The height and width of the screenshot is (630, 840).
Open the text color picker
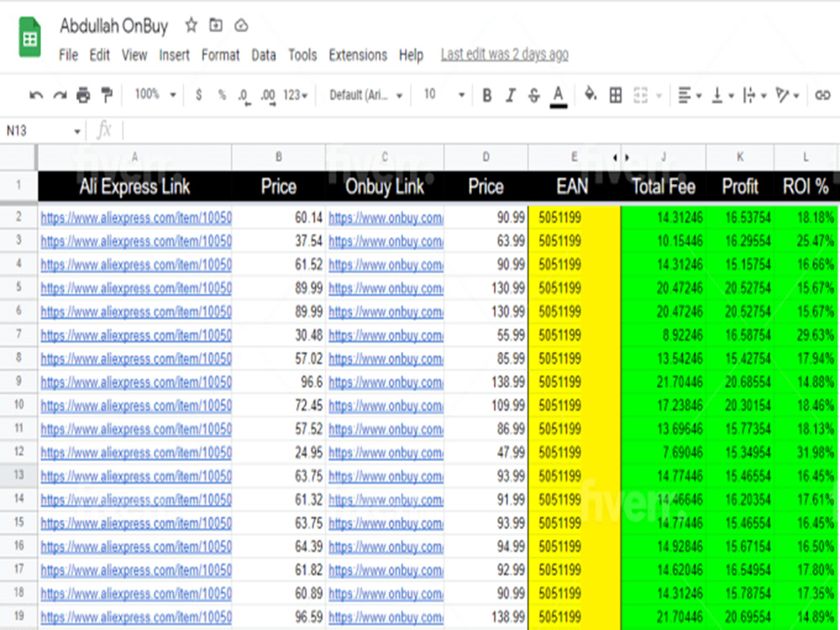[x=559, y=96]
